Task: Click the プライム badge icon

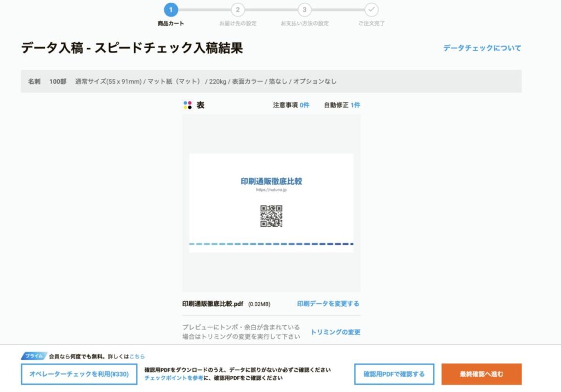Action: coord(33,356)
